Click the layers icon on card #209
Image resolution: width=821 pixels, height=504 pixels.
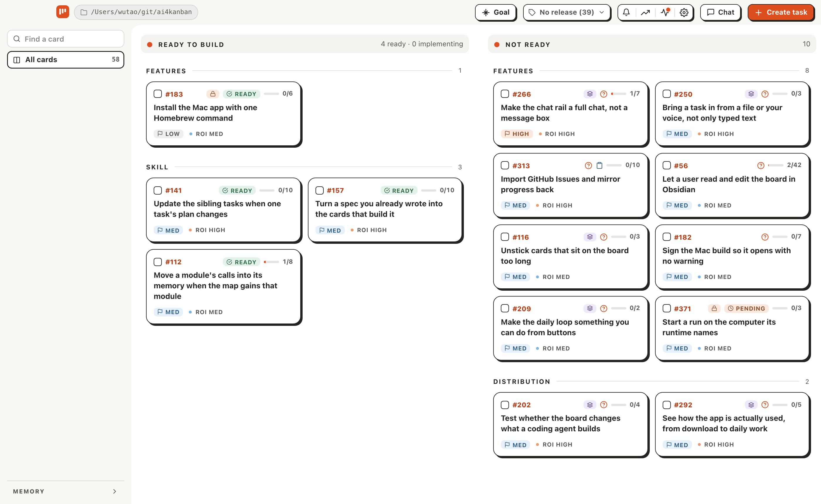coord(590,309)
